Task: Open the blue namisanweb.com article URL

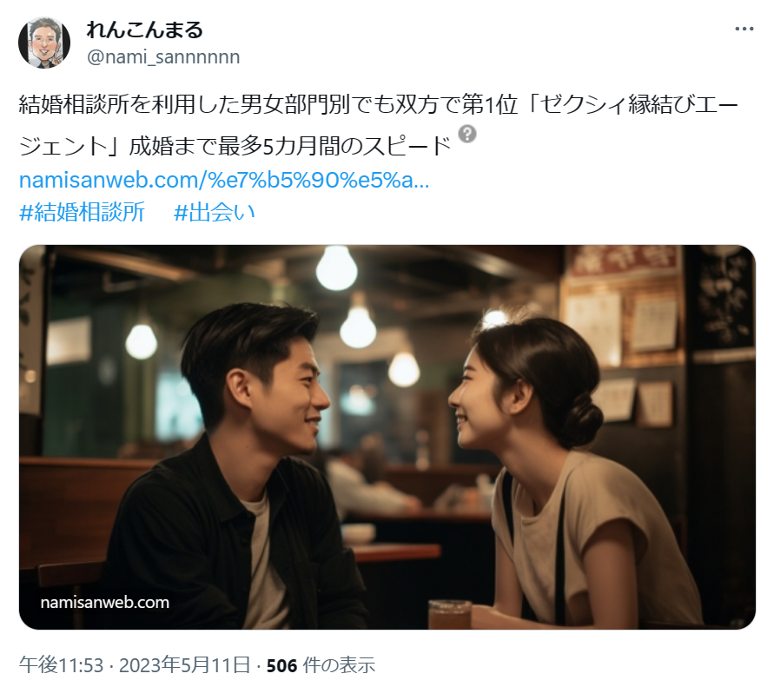Action: [x=224, y=180]
